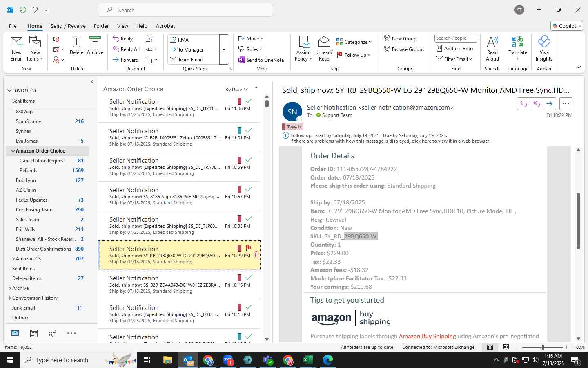Viewport: 588px width, 368px height.
Task: Expand the Amazon CS folder
Action: (13, 259)
